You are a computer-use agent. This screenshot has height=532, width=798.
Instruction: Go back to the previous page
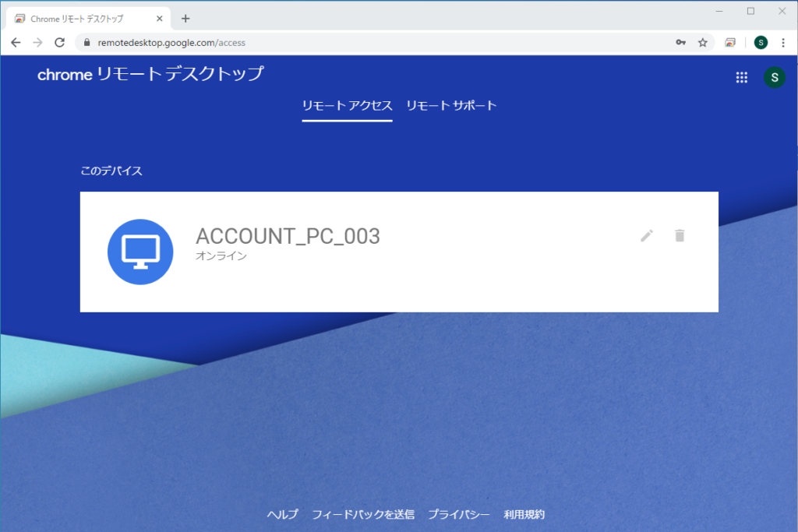pyautogui.click(x=16, y=43)
